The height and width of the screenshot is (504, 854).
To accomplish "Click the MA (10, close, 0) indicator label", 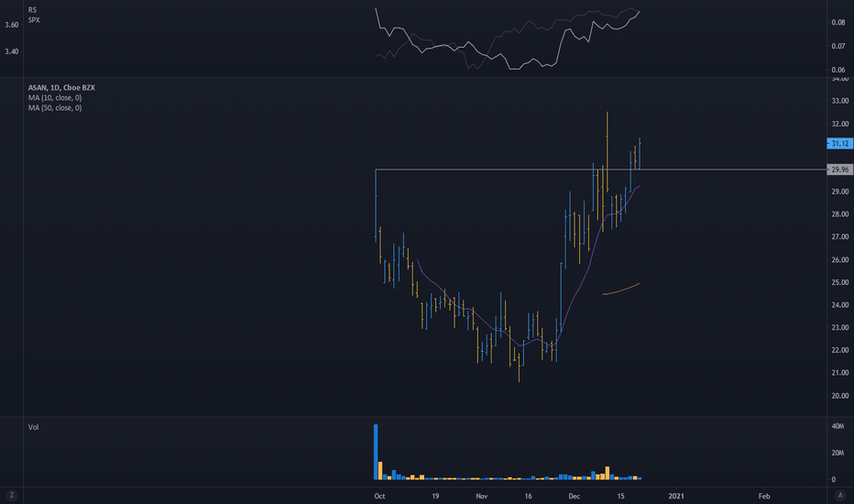I will pyautogui.click(x=55, y=97).
